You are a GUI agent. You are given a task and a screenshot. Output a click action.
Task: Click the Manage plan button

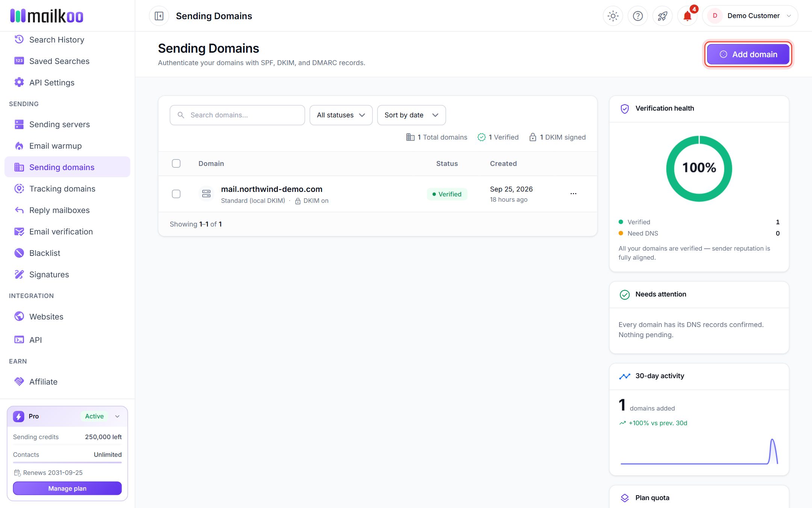tap(67, 488)
